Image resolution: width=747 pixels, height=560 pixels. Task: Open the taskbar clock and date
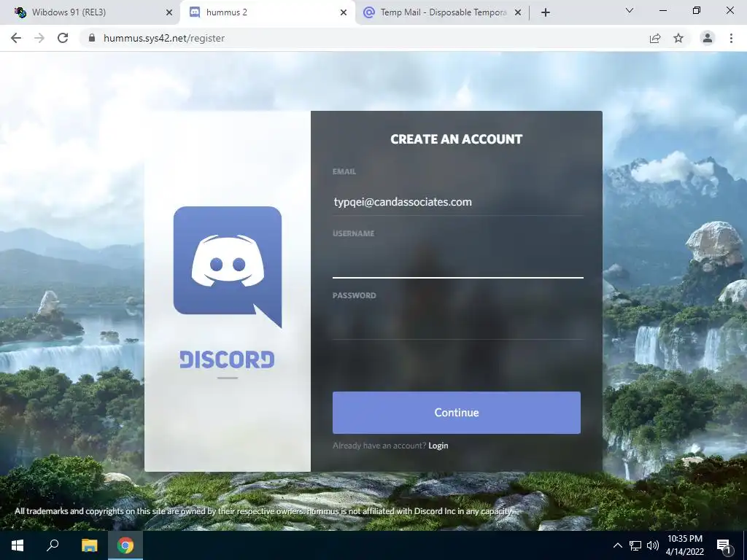[684, 545]
